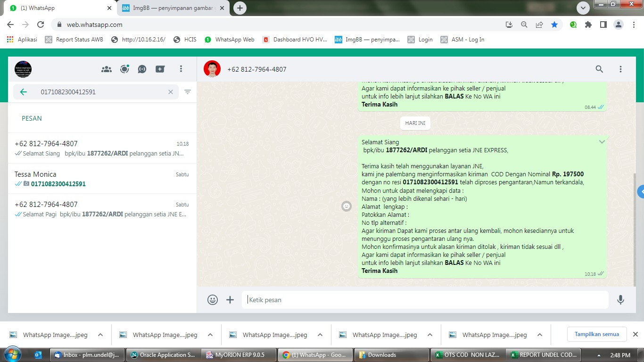Click the system clock 2:48 PM
Image resolution: width=644 pixels, height=362 pixels.
620,355
